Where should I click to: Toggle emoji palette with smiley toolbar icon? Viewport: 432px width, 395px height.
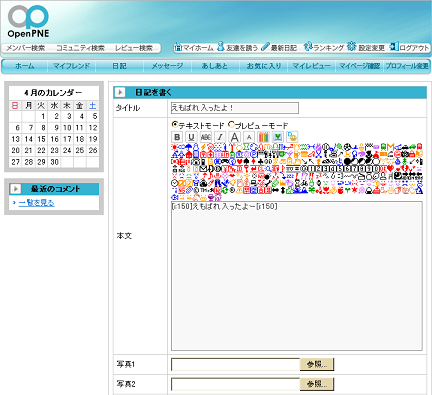click(292, 137)
